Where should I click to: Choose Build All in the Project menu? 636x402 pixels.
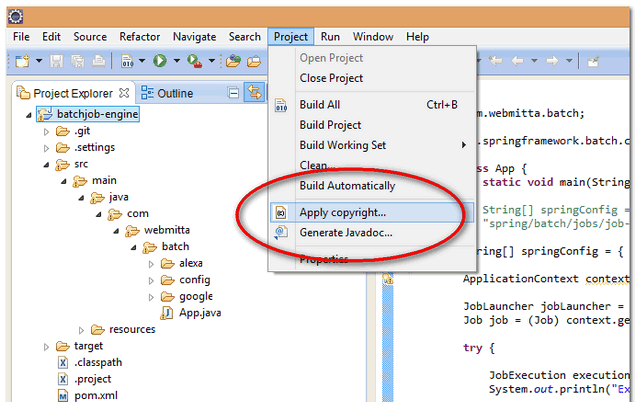(x=372, y=105)
